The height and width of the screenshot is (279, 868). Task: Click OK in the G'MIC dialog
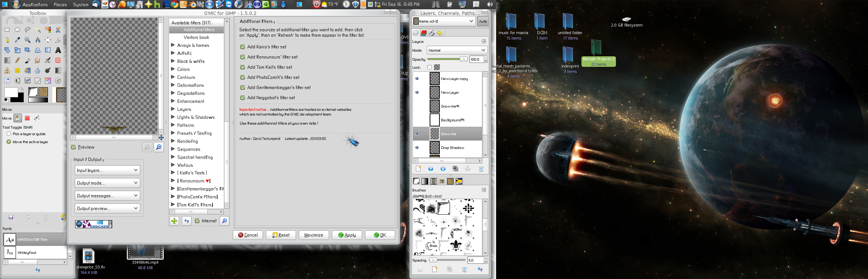pos(380,235)
